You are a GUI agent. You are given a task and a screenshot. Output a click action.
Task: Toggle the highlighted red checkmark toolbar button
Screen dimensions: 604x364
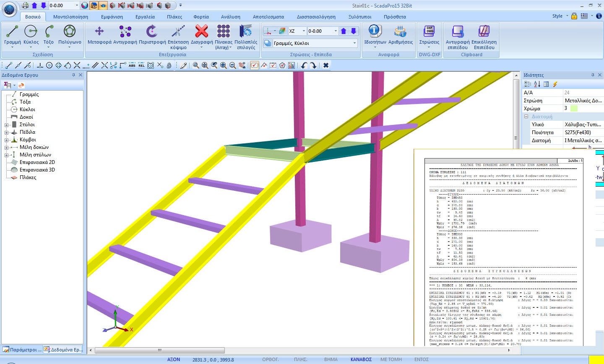(x=255, y=65)
